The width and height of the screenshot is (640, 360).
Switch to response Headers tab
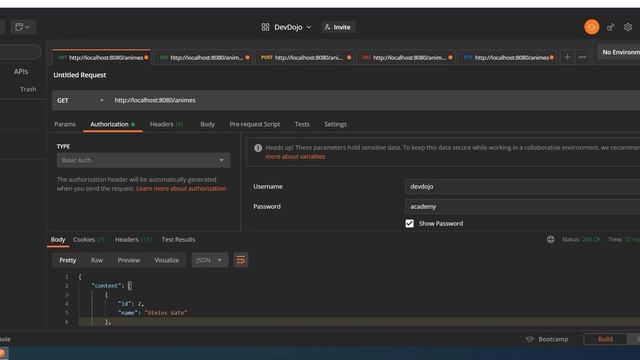tap(133, 240)
